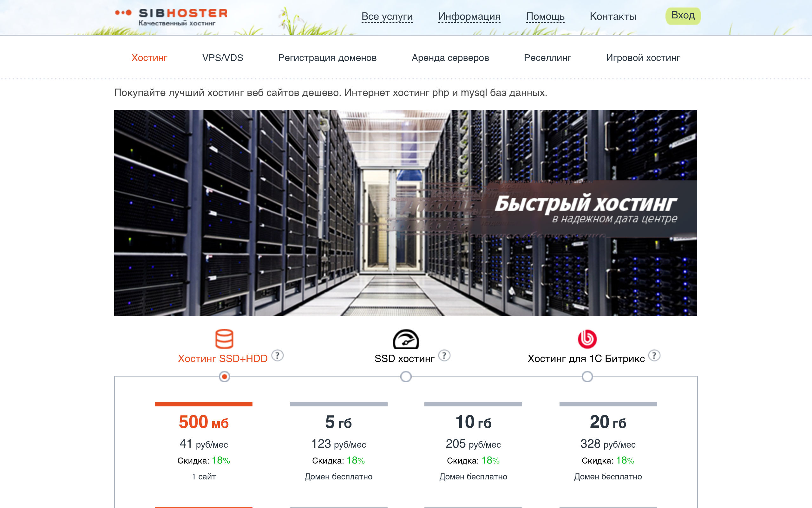The height and width of the screenshot is (508, 812).
Task: Click the 1 сайт text
Action: click(x=204, y=477)
